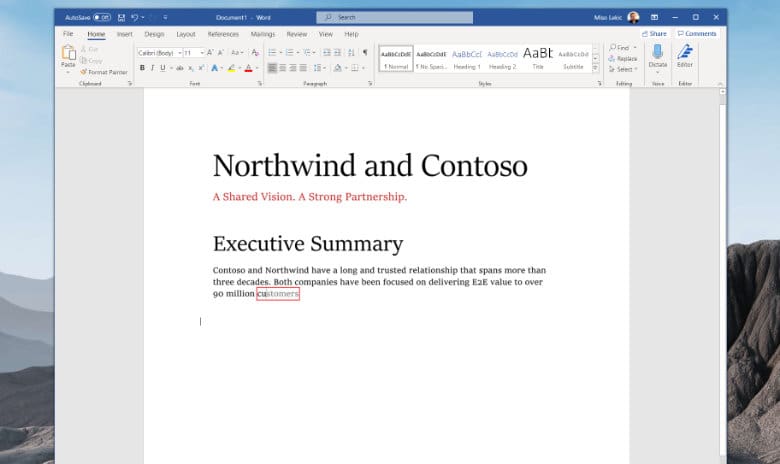Open the font name combo box
Viewport: 780px width, 464px height.
pos(159,53)
